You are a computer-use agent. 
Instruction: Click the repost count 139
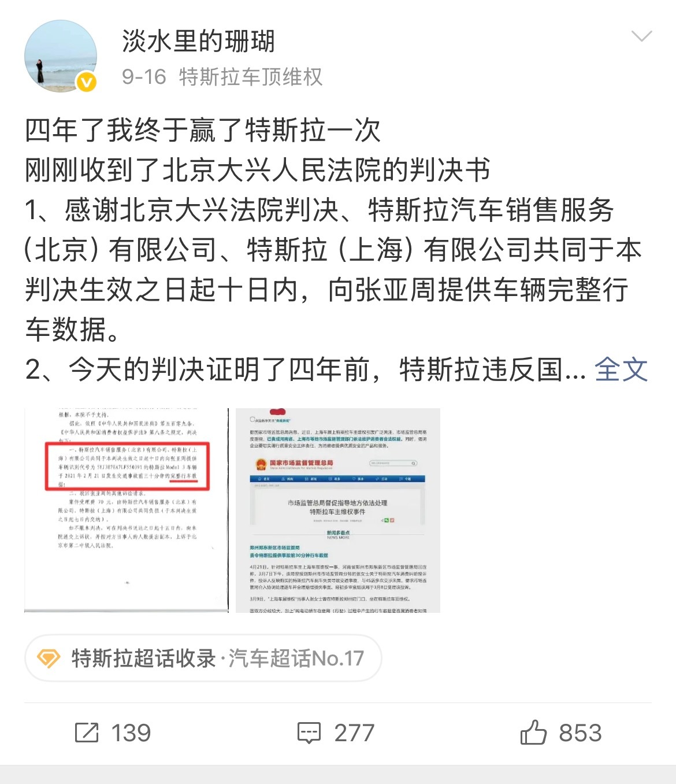[x=131, y=733]
